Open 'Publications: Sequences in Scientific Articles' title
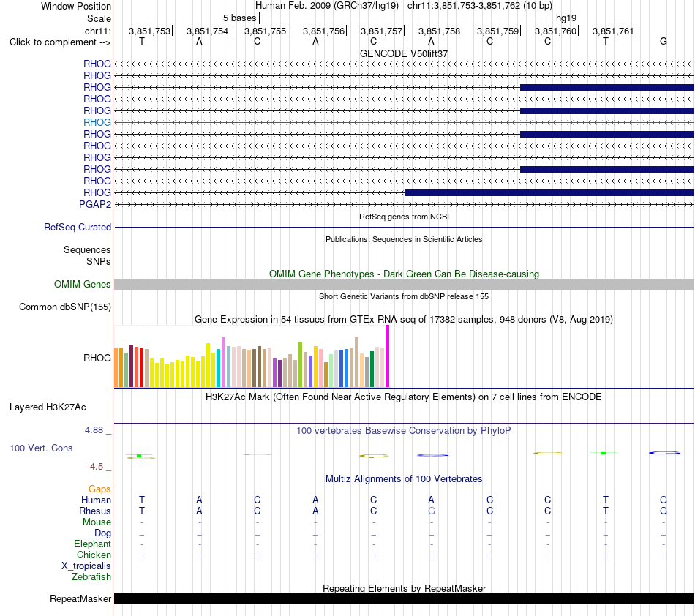The width and height of the screenshot is (695, 616). [x=404, y=239]
